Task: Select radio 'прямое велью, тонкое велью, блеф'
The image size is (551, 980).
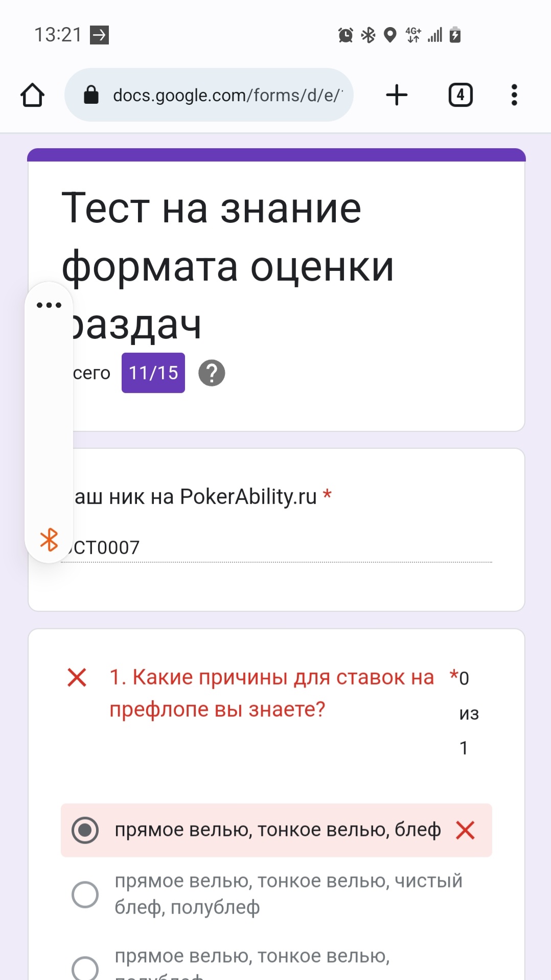Action: tap(85, 830)
